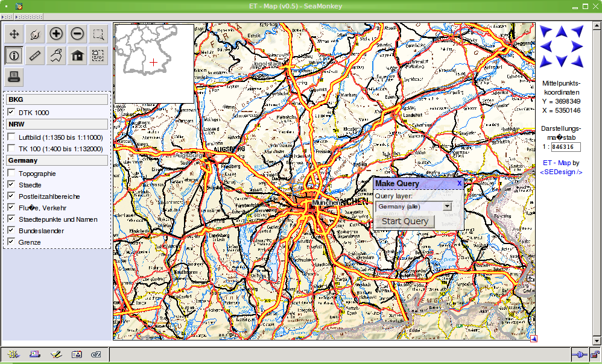Select the zoom rectangle selection tool
The height and width of the screenshot is (364, 602).
pyautogui.click(x=98, y=34)
